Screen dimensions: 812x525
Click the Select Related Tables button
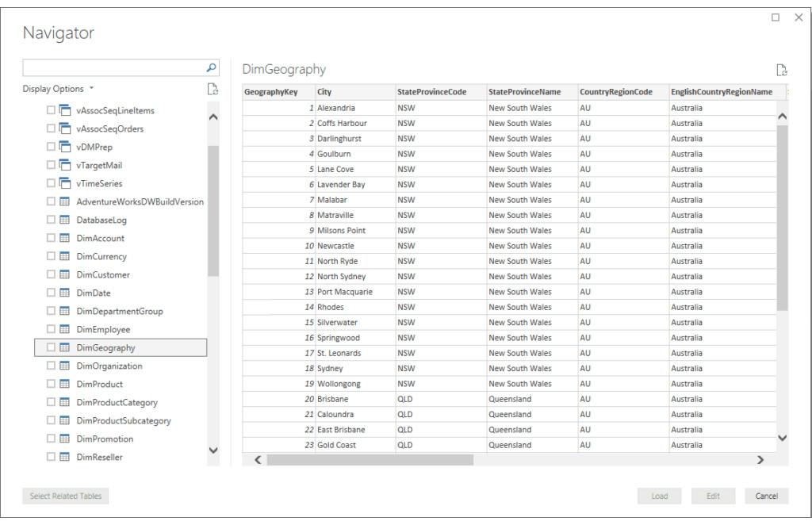point(65,495)
